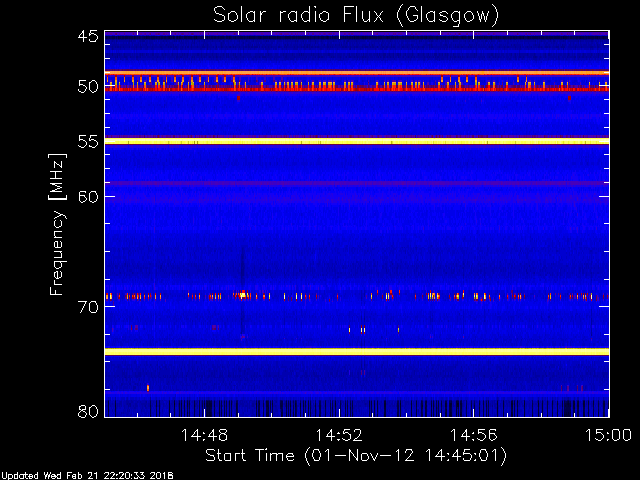Click the 'Start Time (01-Nov-12 14:45:01)' label

point(356,456)
